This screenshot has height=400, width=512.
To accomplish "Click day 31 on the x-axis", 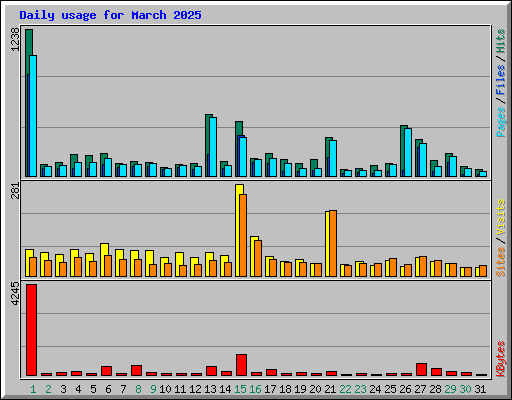I will (480, 389).
